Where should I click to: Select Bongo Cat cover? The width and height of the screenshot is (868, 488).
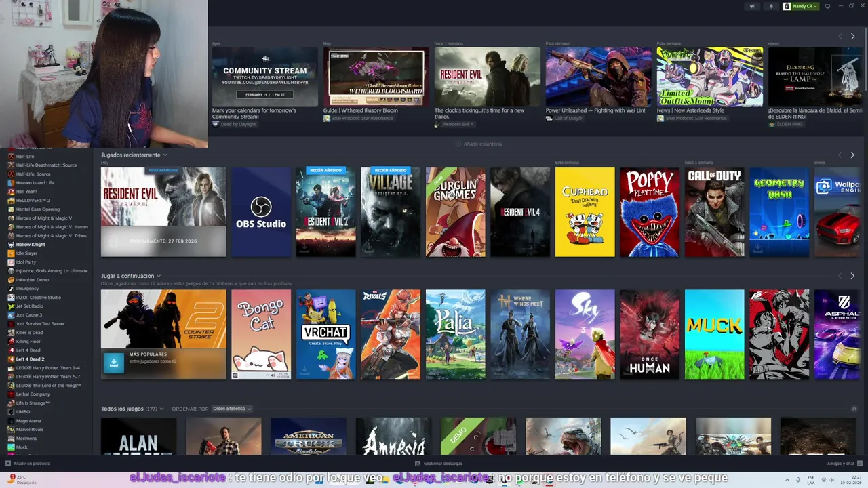point(261,334)
